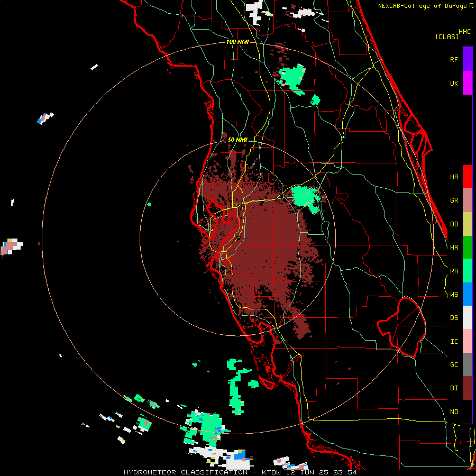Click the IC legend label
The width and height of the screenshot is (476, 476).
(x=454, y=342)
